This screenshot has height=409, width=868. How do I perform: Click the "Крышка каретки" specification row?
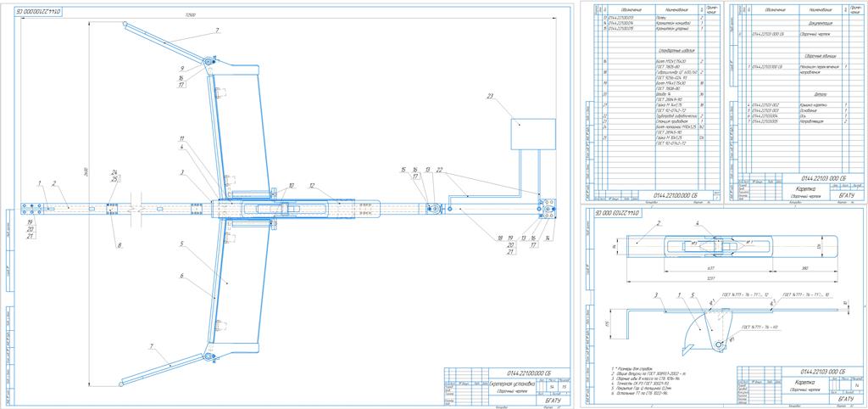[x=799, y=104]
